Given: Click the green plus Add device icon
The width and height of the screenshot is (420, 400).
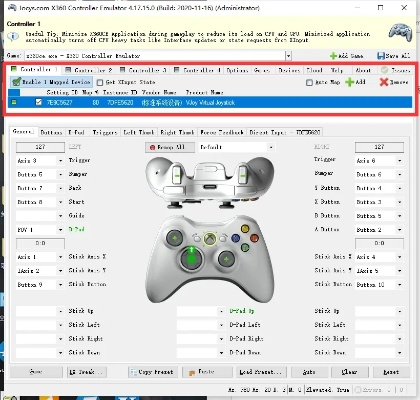Looking at the screenshot, I should tap(349, 82).
